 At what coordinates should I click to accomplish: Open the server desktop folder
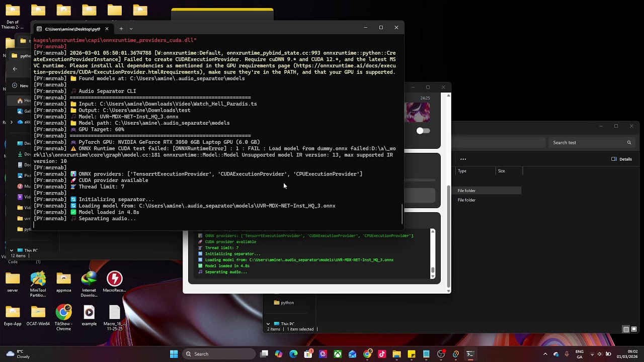13,282
